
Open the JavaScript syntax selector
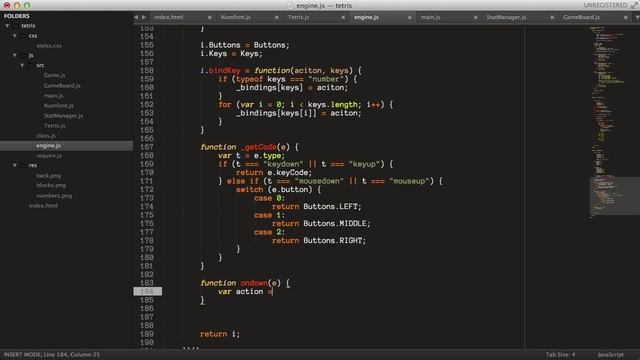pyautogui.click(x=611, y=355)
